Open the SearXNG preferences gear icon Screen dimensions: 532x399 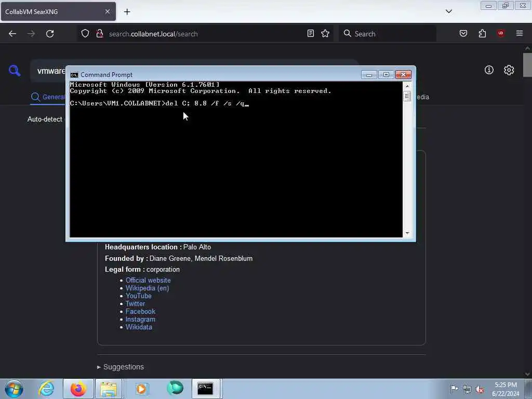click(509, 70)
